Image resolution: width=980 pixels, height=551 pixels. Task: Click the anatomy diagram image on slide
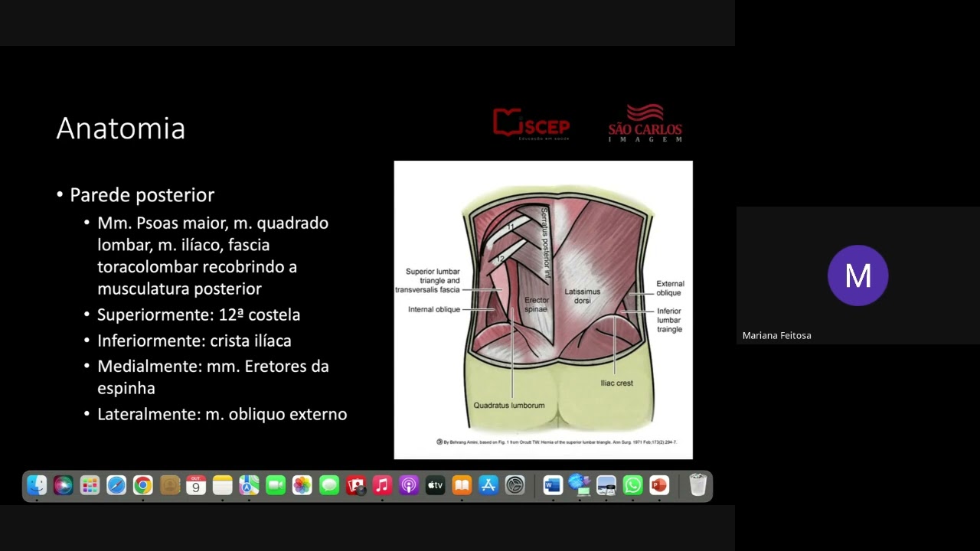[x=543, y=310]
